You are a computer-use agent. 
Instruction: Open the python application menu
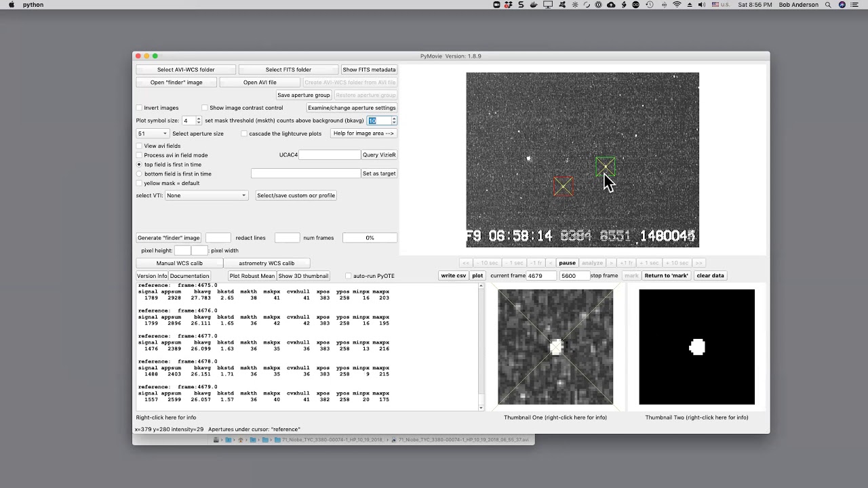point(33,5)
